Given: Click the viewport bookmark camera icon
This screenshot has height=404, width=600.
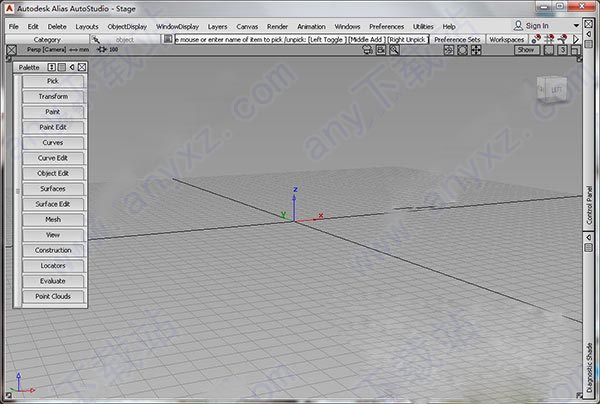Looking at the screenshot, I should (x=381, y=50).
